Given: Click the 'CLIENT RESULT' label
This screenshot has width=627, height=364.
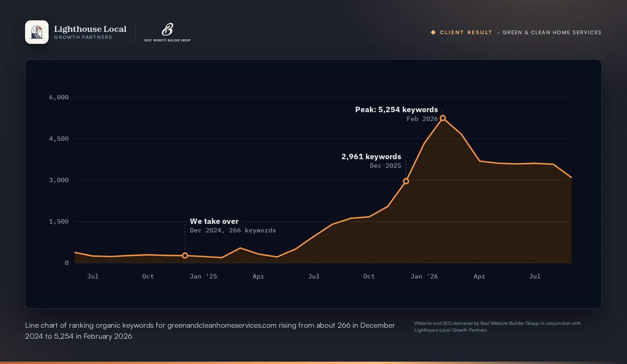Looking at the screenshot, I should (466, 32).
